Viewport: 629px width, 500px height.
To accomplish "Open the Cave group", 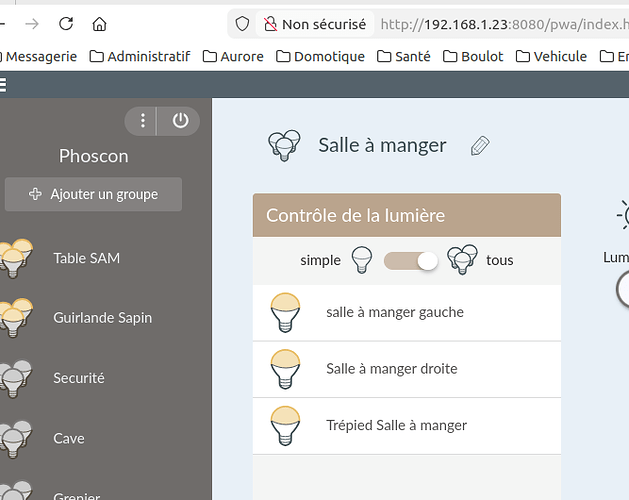I will pos(68,438).
